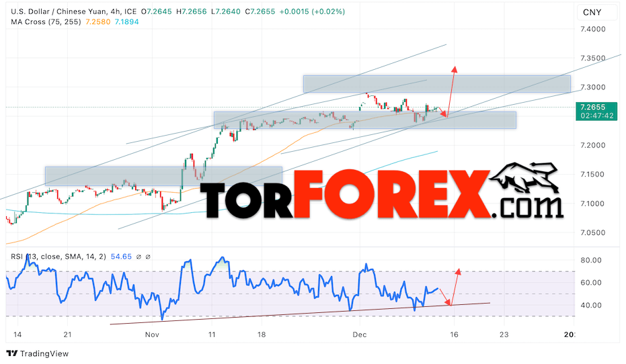
Task: Click the 7.3500 price axis label
Action: (592, 58)
